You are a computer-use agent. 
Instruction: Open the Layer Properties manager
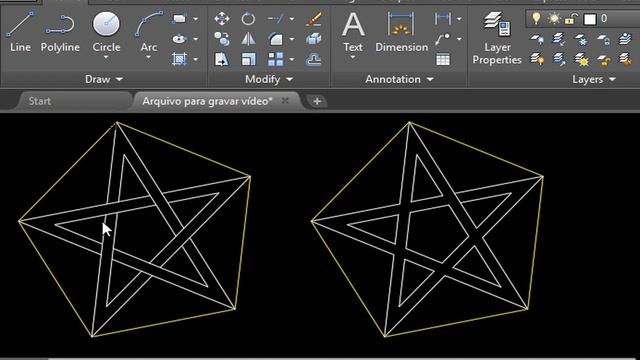pyautogui.click(x=497, y=38)
